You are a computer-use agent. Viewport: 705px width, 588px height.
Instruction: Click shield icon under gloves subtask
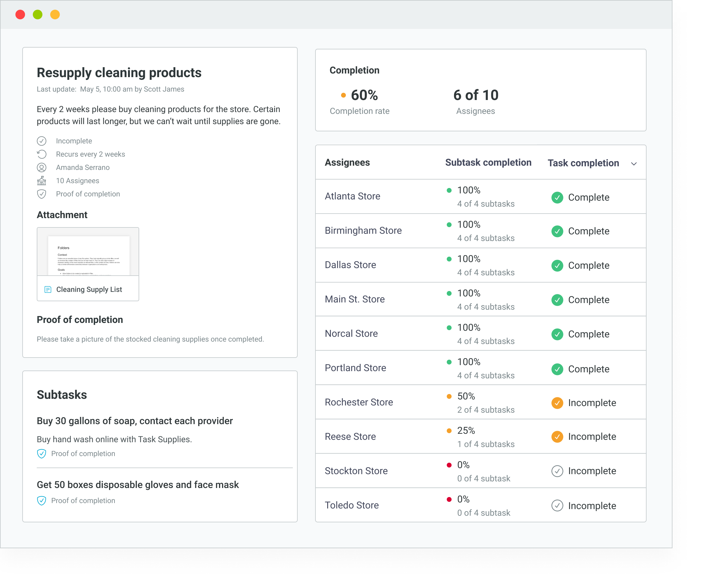tap(42, 501)
